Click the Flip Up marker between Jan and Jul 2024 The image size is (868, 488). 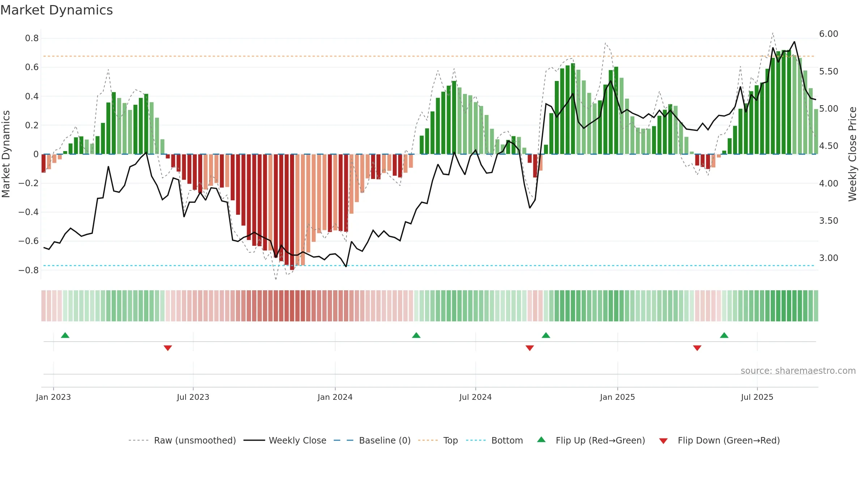click(x=416, y=335)
